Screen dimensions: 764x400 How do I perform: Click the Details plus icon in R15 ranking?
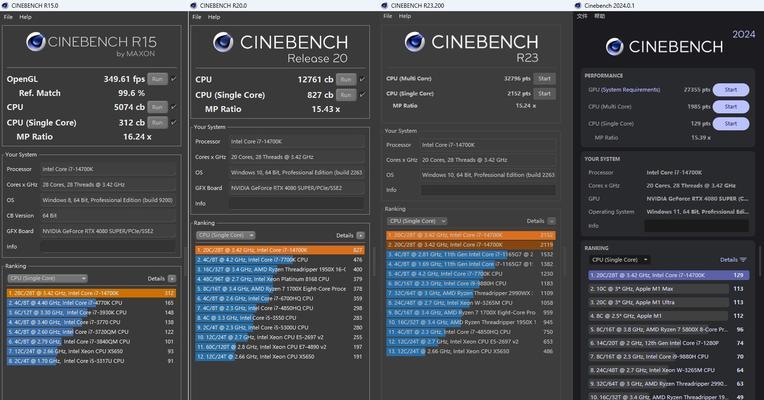coord(172,279)
